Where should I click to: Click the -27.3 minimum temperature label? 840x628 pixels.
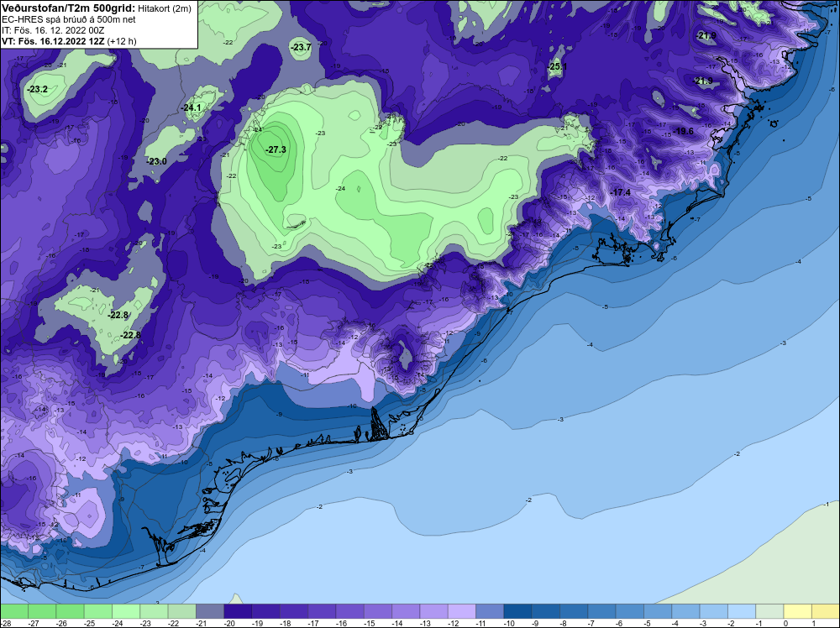point(276,150)
